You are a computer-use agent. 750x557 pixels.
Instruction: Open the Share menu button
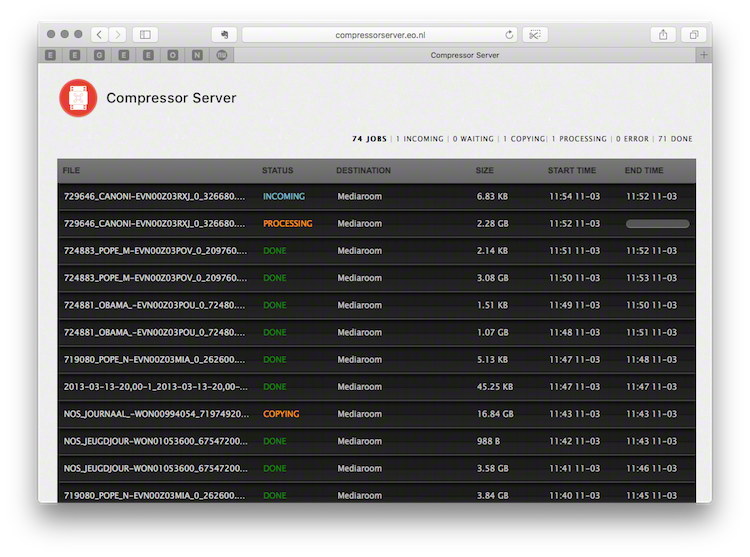click(x=663, y=34)
